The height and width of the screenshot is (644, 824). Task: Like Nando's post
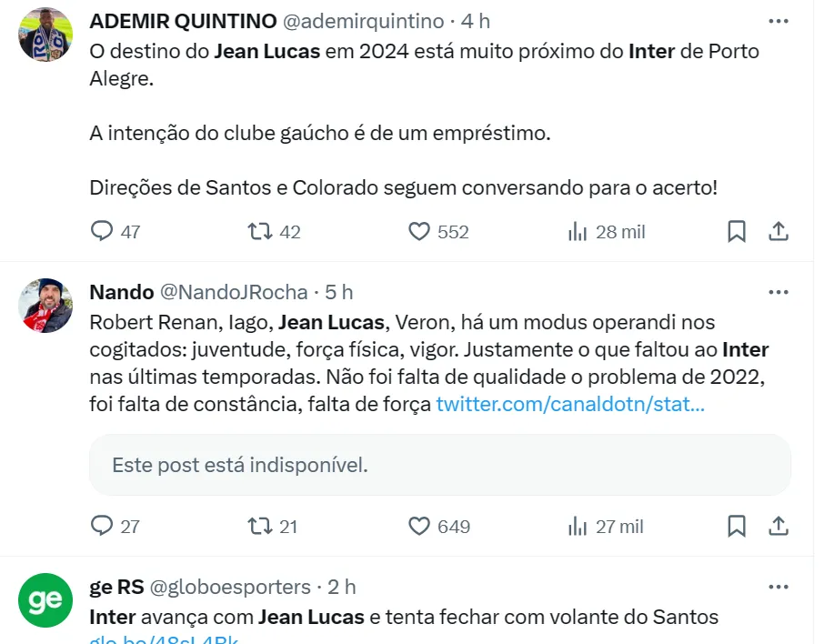(x=419, y=526)
